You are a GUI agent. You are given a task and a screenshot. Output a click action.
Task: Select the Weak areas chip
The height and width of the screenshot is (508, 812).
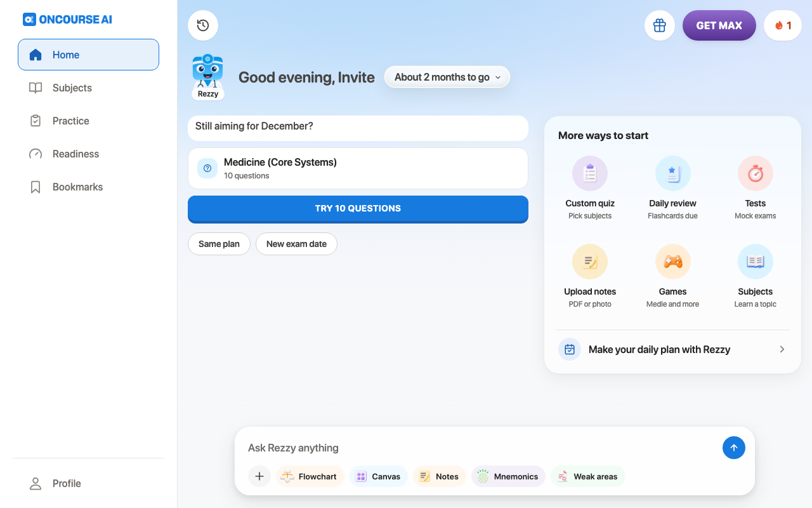pos(588,476)
